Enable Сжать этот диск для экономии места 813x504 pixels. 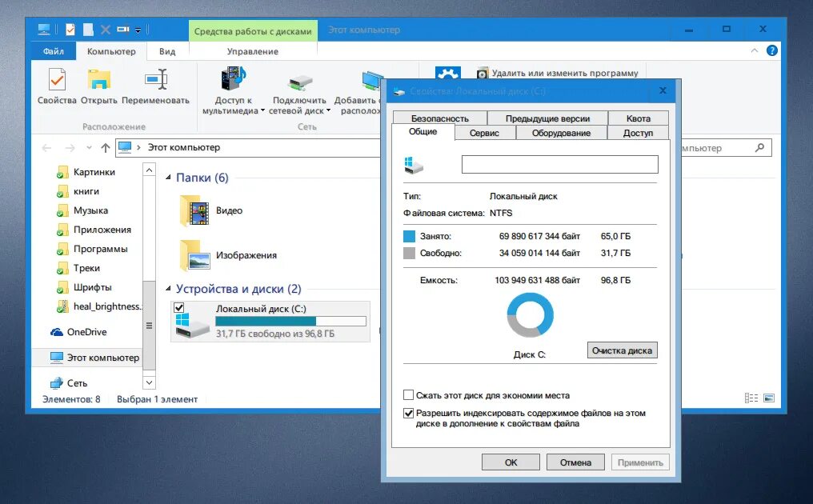[x=409, y=395]
